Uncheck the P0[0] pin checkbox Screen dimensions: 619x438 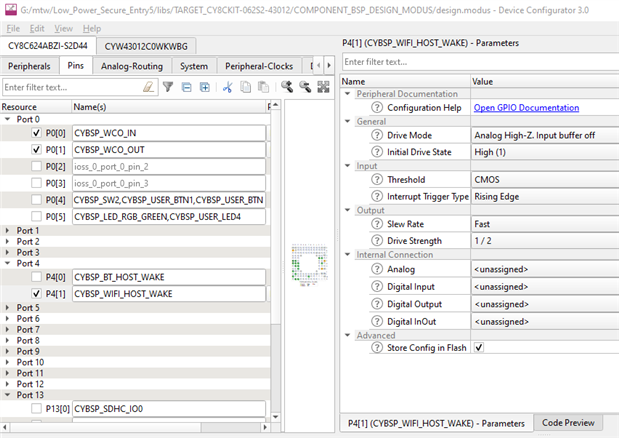pos(36,133)
